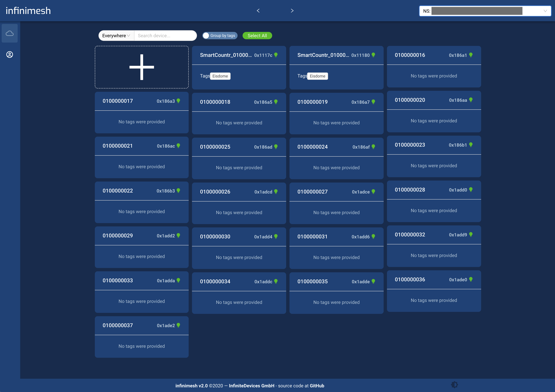Click the green bulb on device 0100000037

point(178,325)
